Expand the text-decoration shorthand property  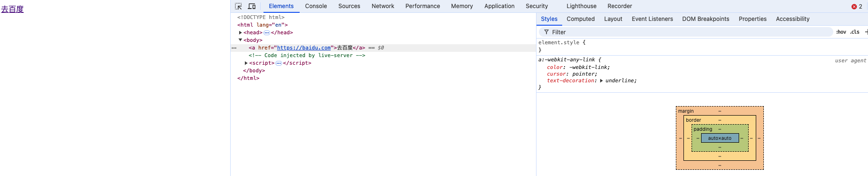point(602,81)
